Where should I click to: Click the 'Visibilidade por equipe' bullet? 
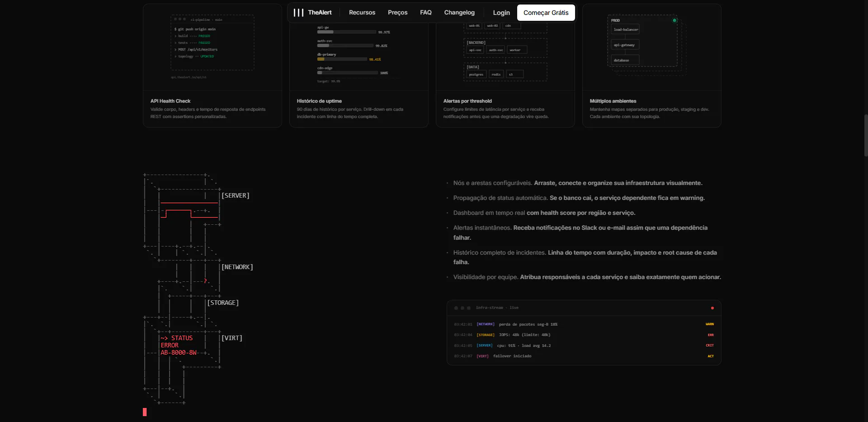coord(587,277)
